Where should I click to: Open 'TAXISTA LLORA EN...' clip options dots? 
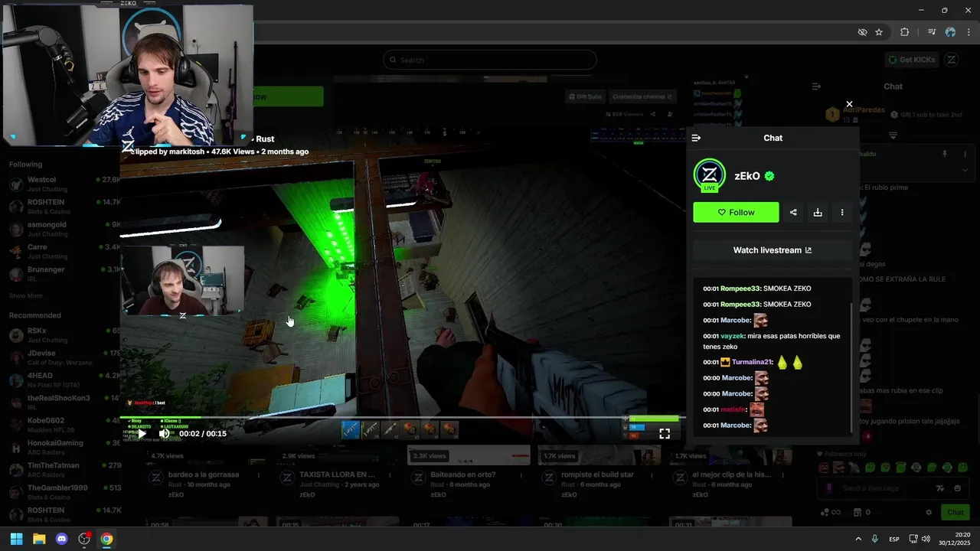[x=388, y=476]
